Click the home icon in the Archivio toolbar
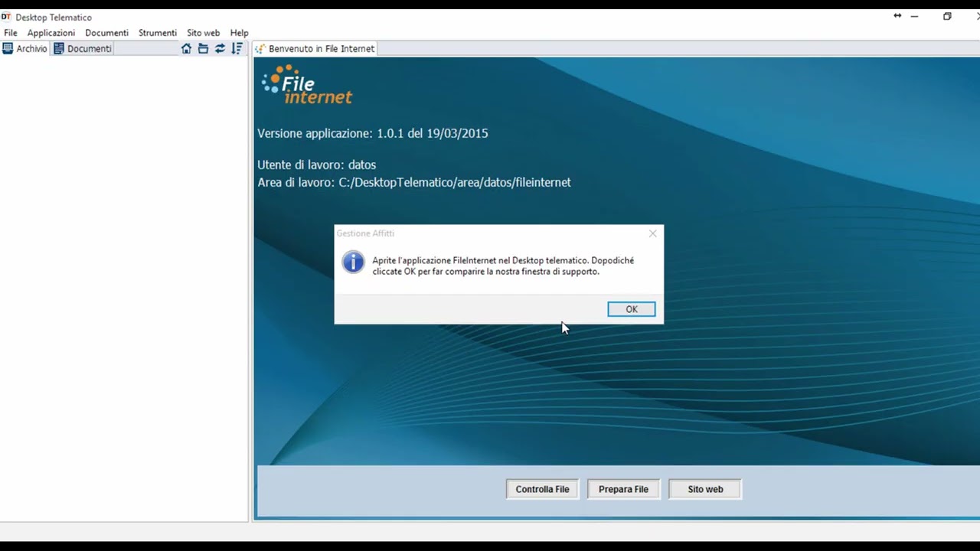 point(186,48)
